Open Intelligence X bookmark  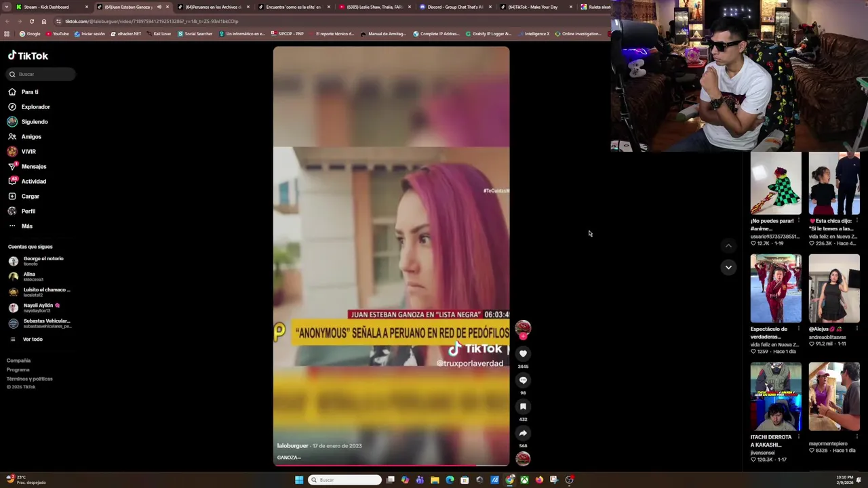coord(534,34)
